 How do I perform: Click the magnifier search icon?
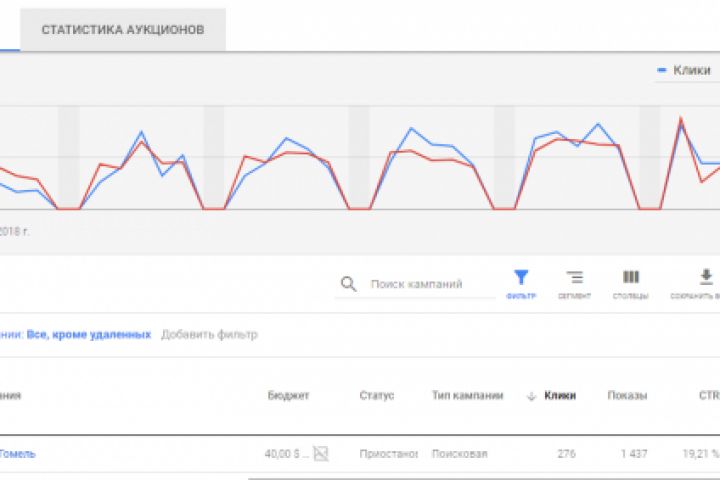tap(348, 284)
